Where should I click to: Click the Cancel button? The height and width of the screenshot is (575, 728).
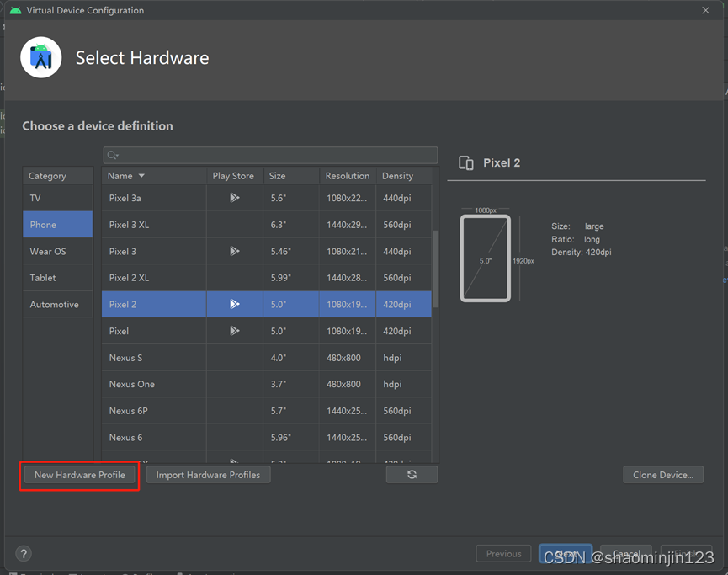(x=626, y=554)
